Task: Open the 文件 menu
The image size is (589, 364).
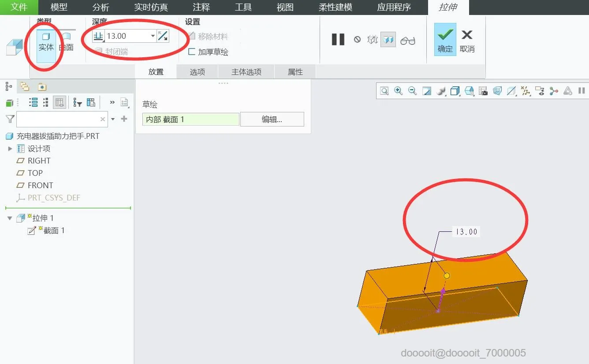Action: coord(19,7)
